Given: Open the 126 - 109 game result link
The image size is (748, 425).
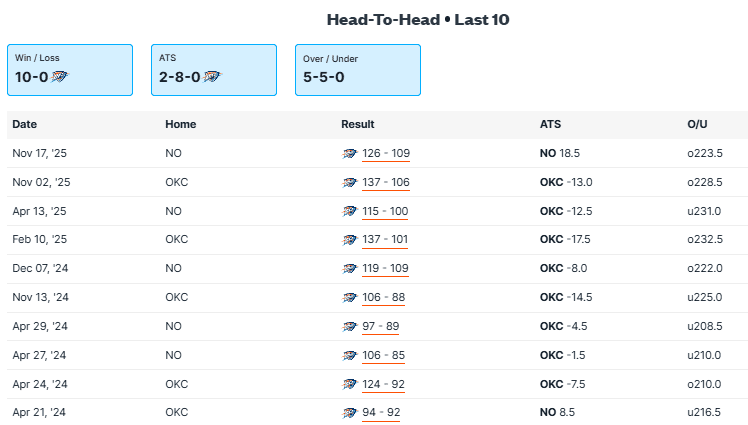Looking at the screenshot, I should coord(385,154).
